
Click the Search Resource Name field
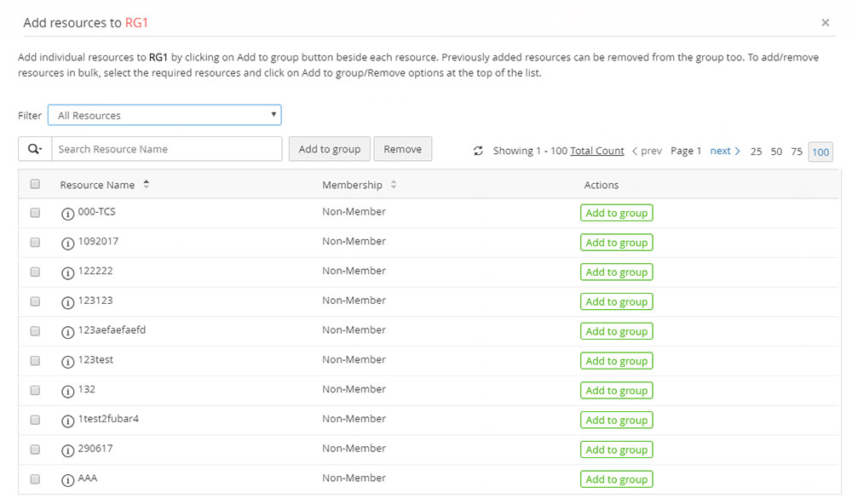(x=166, y=149)
